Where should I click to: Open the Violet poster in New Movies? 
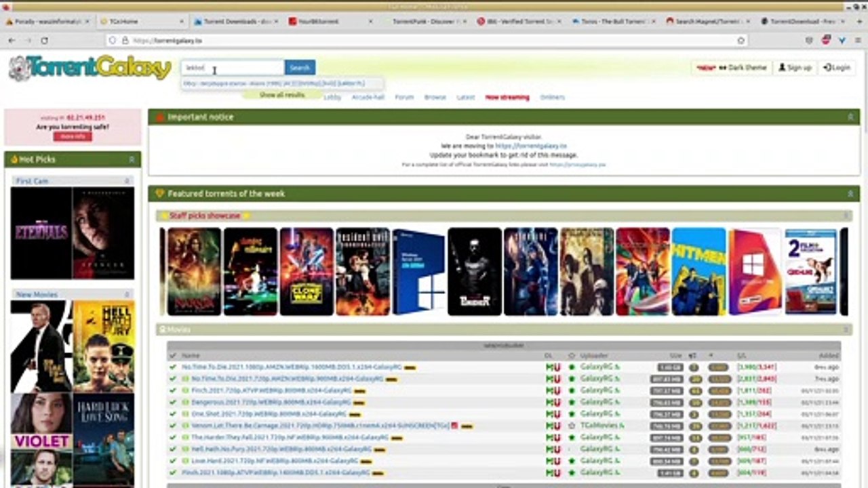(x=41, y=439)
